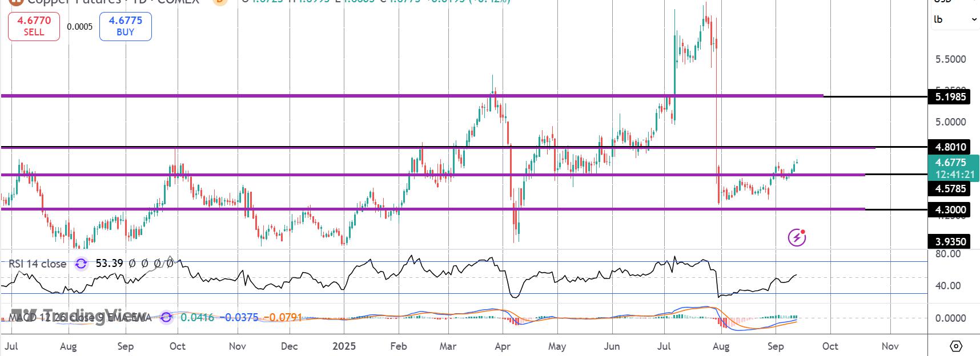
Task: Select the 3.9350 price level label
Action: 951,242
